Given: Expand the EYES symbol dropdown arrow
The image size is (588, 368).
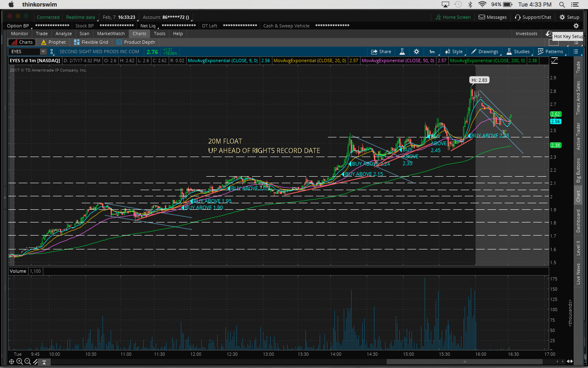Looking at the screenshot, I should (x=43, y=52).
